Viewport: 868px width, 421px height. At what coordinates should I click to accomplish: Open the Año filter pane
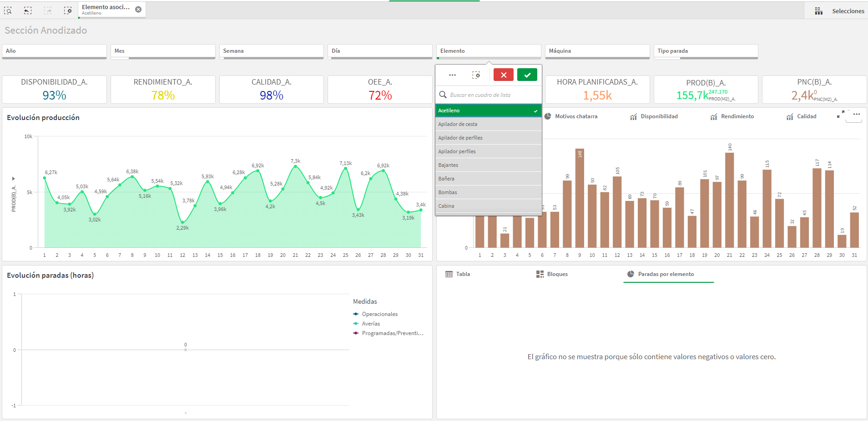54,51
